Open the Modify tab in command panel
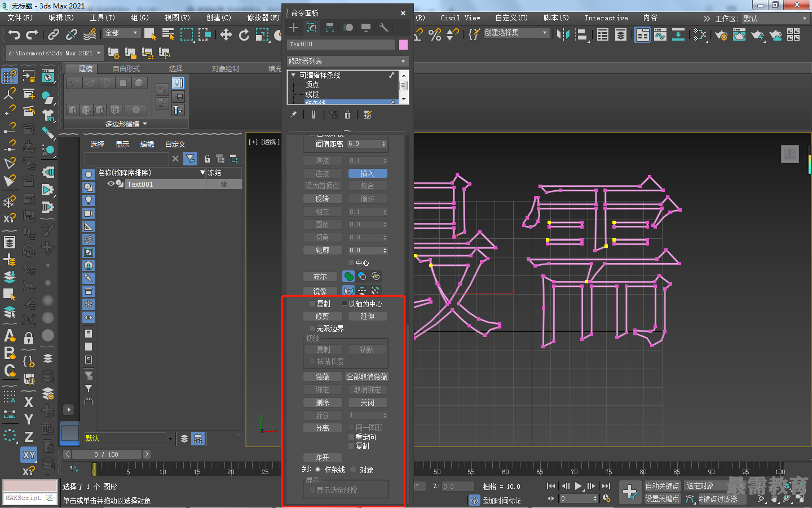This screenshot has width=812, height=508. [312, 28]
